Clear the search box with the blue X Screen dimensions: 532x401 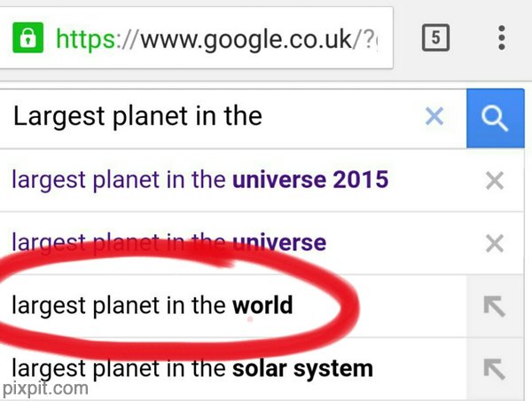pos(434,116)
